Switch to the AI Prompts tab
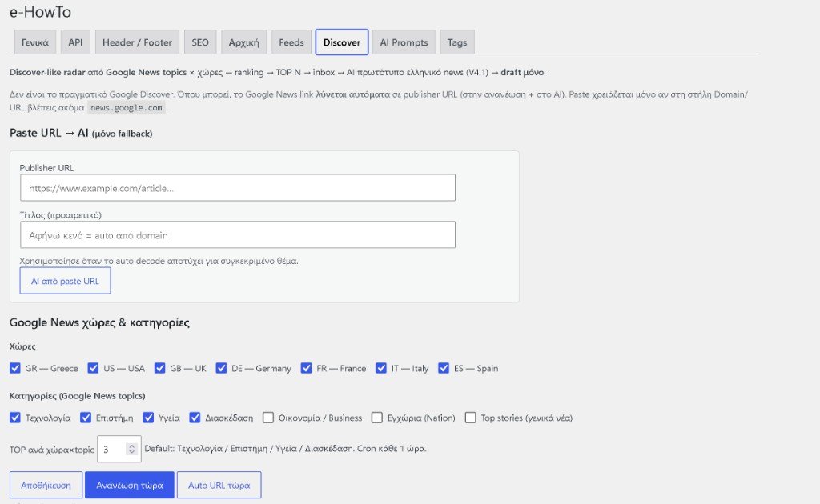 click(x=404, y=42)
